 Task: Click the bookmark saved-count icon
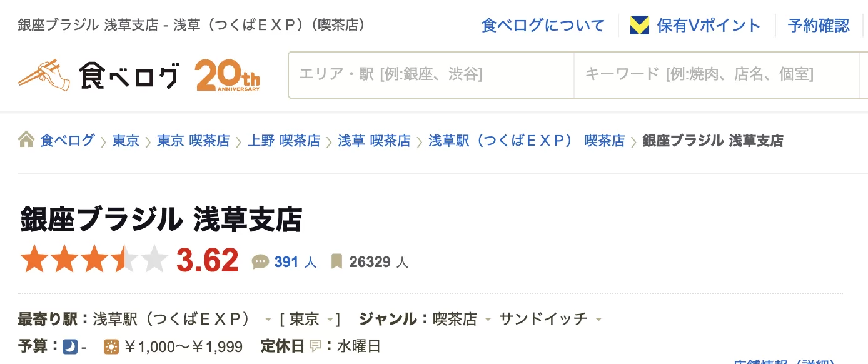[336, 262]
